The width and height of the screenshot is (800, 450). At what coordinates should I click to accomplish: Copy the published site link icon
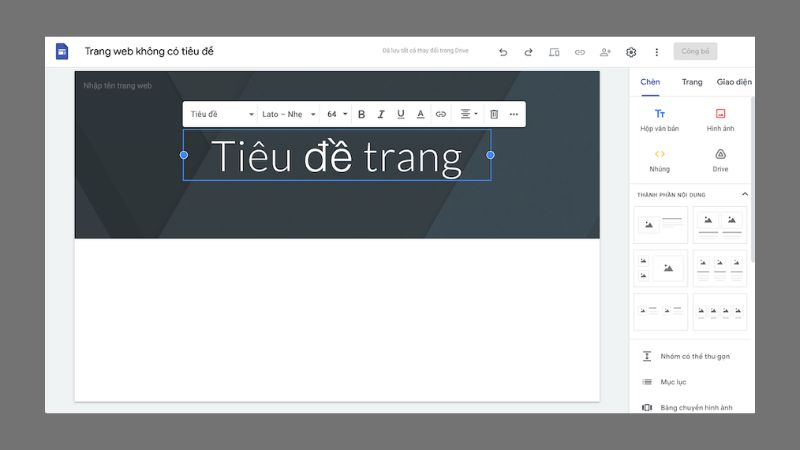(x=580, y=52)
